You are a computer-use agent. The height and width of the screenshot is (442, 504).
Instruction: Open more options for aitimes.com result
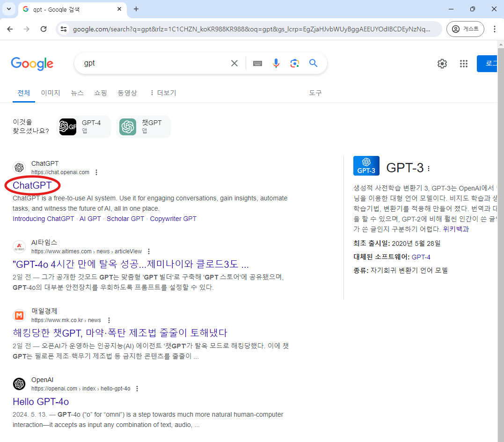[149, 251]
